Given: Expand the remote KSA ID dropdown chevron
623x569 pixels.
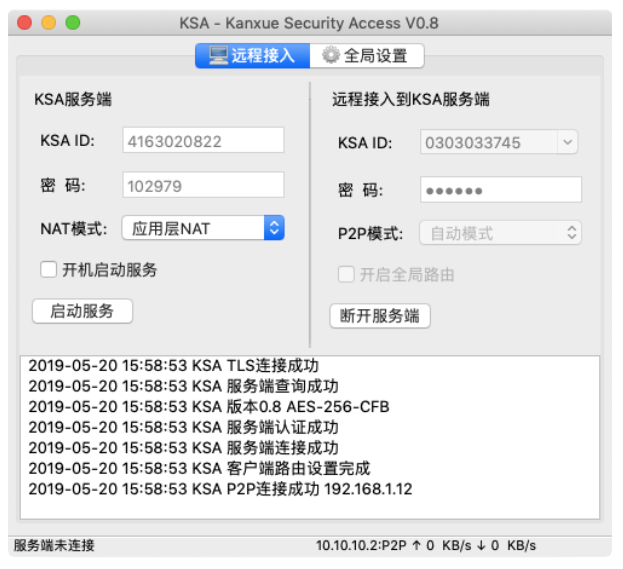Looking at the screenshot, I should click(567, 142).
